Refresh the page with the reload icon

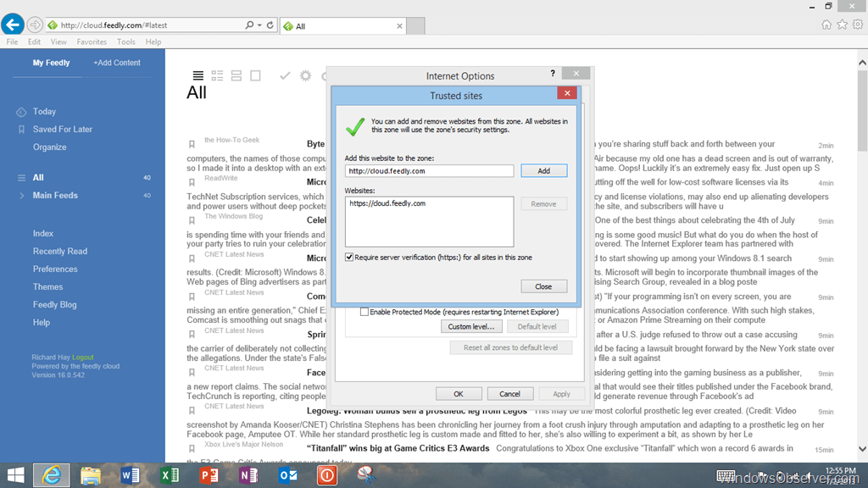coord(270,25)
